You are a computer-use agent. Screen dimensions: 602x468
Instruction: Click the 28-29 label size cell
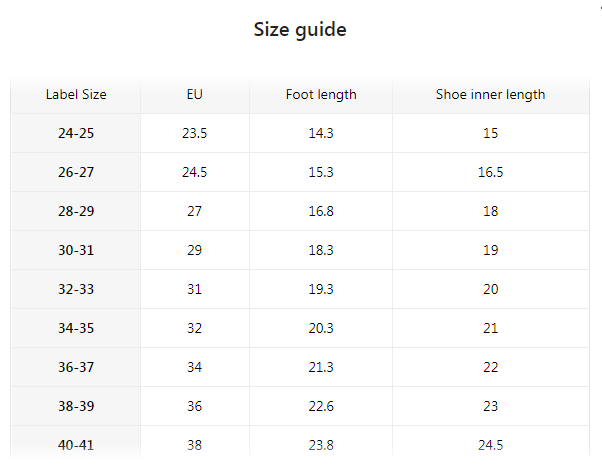click(76, 211)
